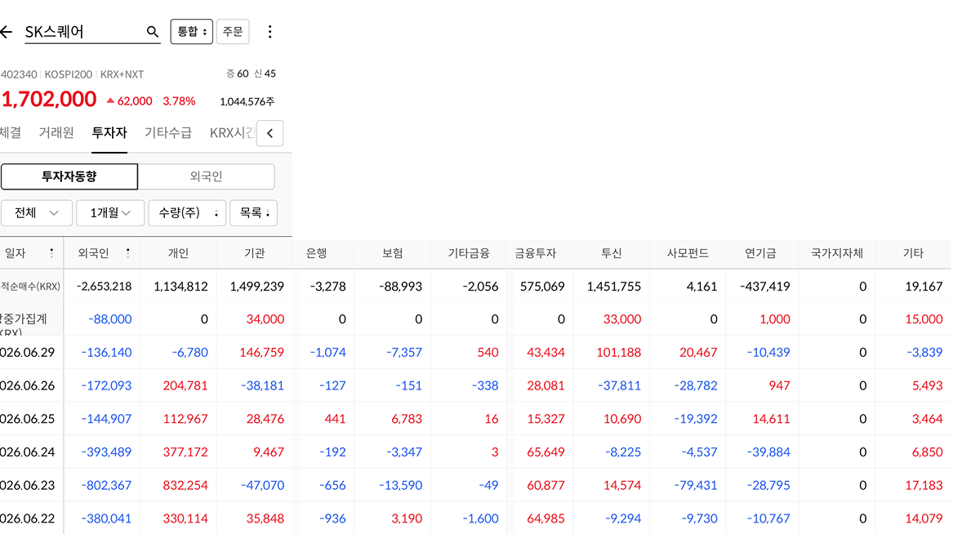
Task: Go back with the left arrow icon
Action: pos(7,32)
